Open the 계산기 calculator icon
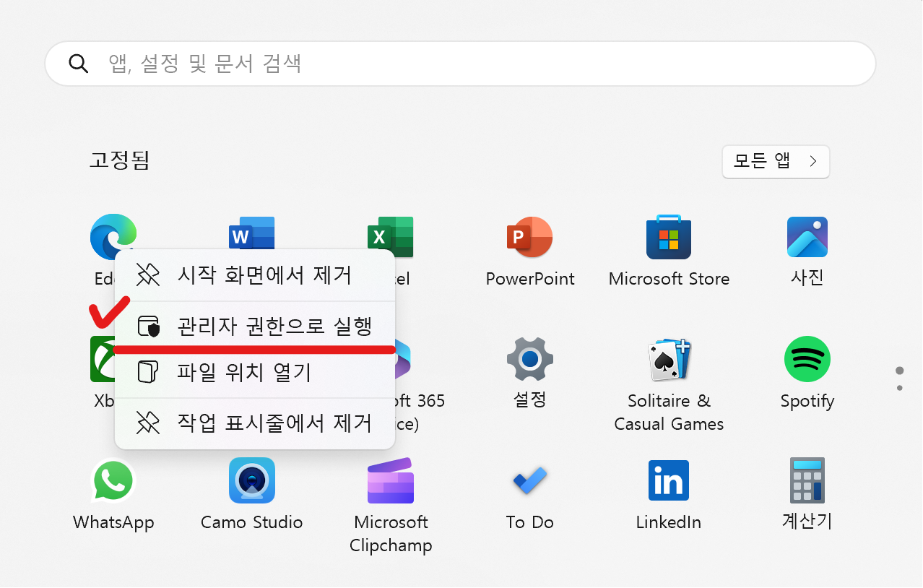The height and width of the screenshot is (588, 923). click(x=807, y=480)
